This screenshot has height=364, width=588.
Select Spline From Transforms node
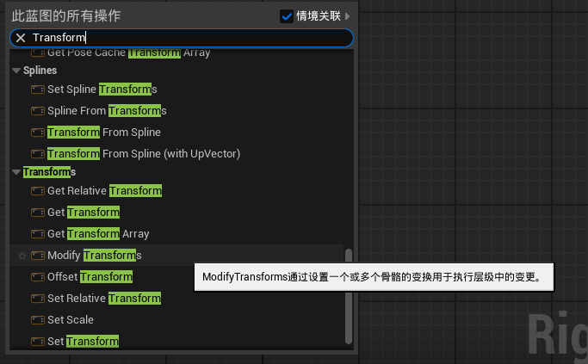click(x=107, y=111)
